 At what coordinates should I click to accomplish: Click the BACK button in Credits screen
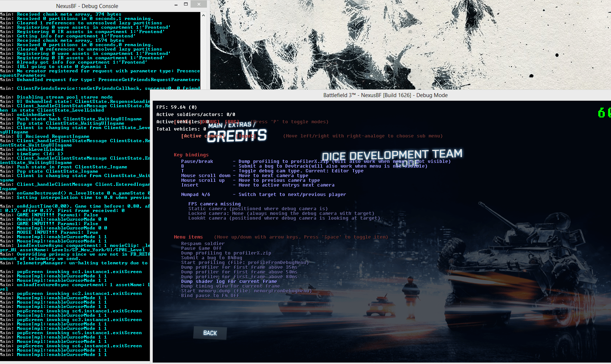(x=210, y=333)
